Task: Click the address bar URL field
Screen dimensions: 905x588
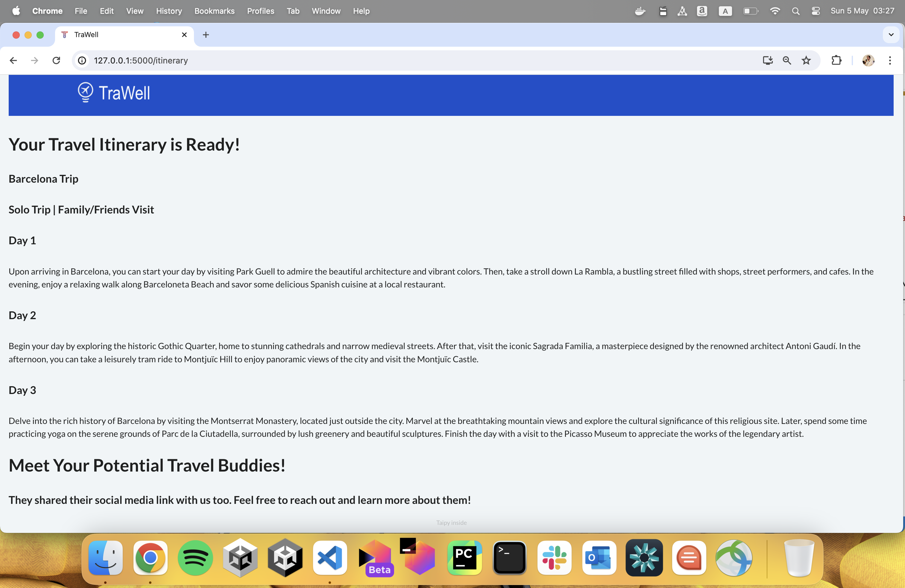Action: (x=380, y=60)
